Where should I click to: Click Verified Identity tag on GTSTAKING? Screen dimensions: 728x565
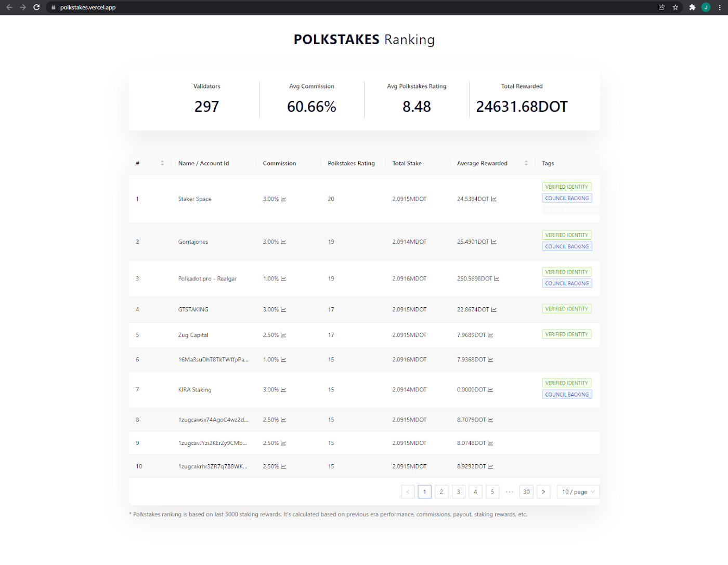(567, 309)
